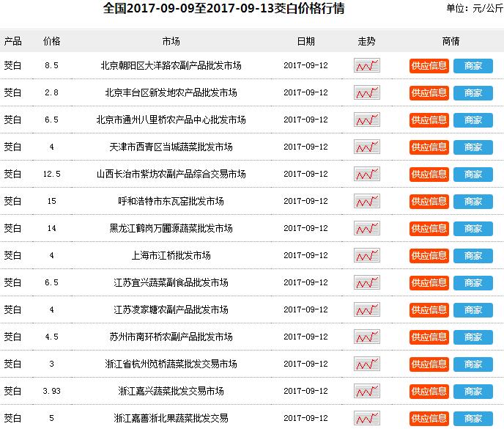Screen dimensions: 504x429
Task: Click 供应信息 button for 浙江嘉善浙北果蔬菜 row
Action: [429, 419]
